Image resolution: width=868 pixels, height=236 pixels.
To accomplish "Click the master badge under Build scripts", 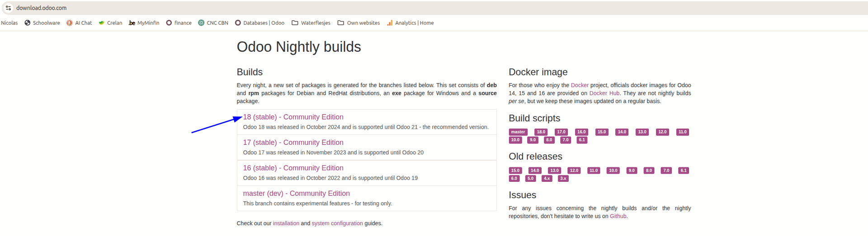I will pyautogui.click(x=518, y=132).
